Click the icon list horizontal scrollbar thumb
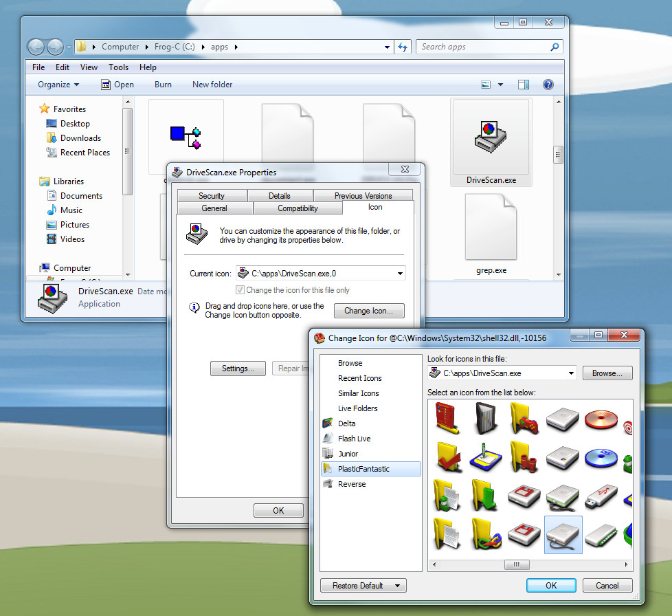 517,564
